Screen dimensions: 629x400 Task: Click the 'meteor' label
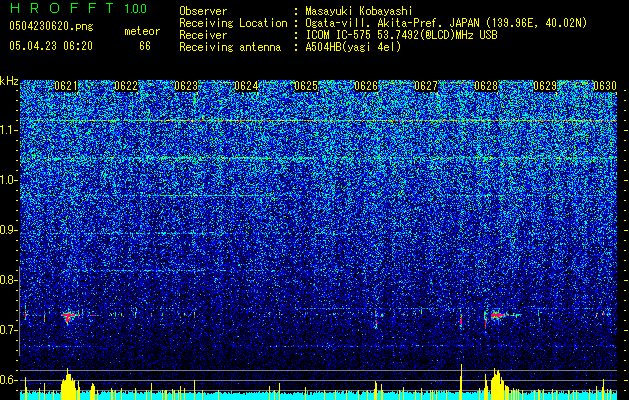tap(142, 31)
